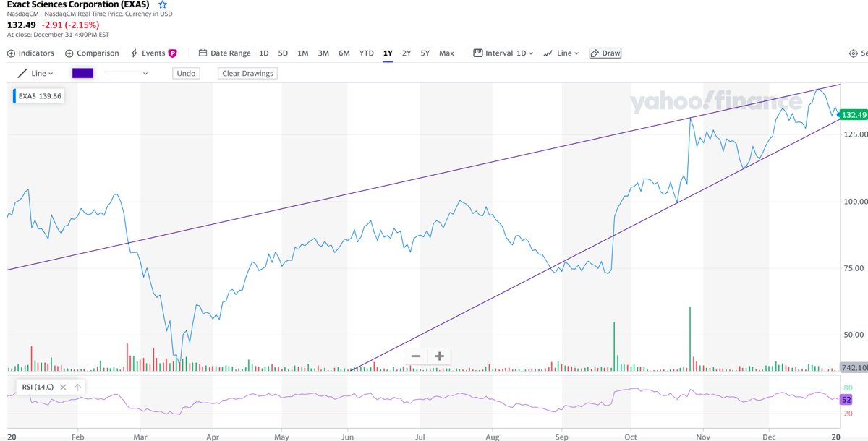Toggle the Draw mode button
This screenshot has width=868, height=441.
coord(605,53)
